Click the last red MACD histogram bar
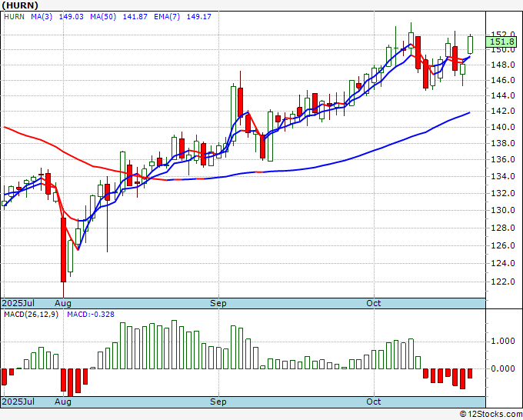The width and height of the screenshot is (523, 420). click(x=470, y=373)
